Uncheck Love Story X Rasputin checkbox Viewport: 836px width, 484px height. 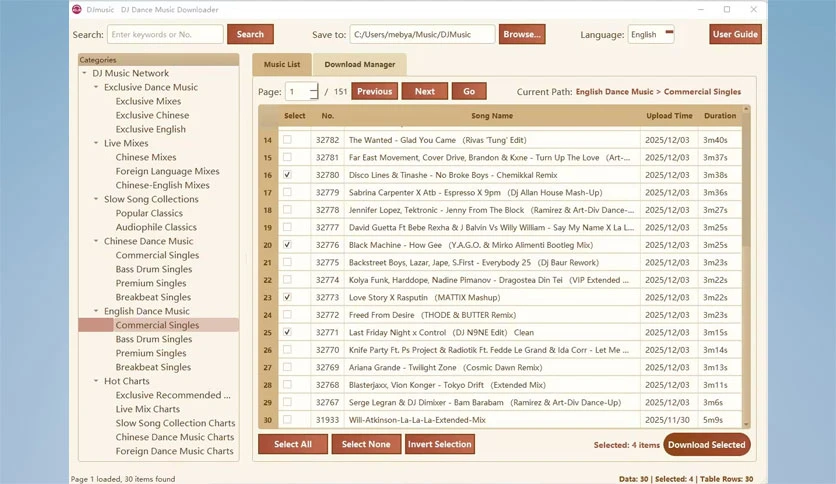click(x=287, y=297)
